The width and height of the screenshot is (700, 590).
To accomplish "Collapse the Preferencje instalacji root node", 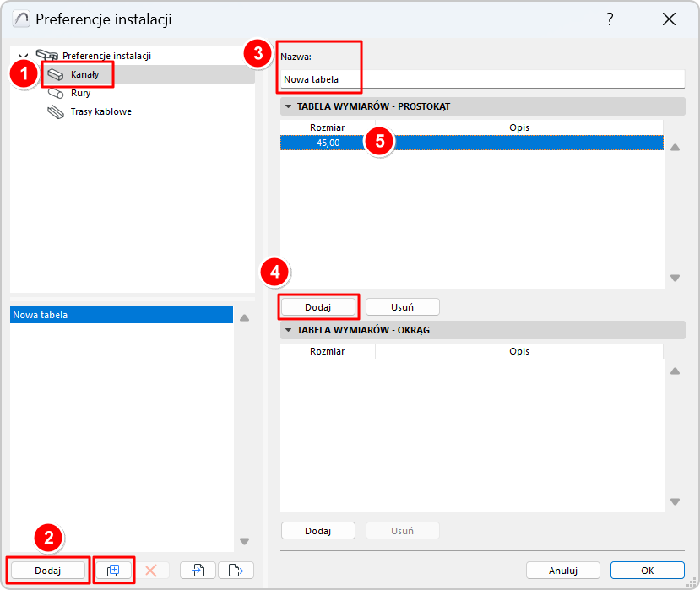I will click(x=23, y=56).
